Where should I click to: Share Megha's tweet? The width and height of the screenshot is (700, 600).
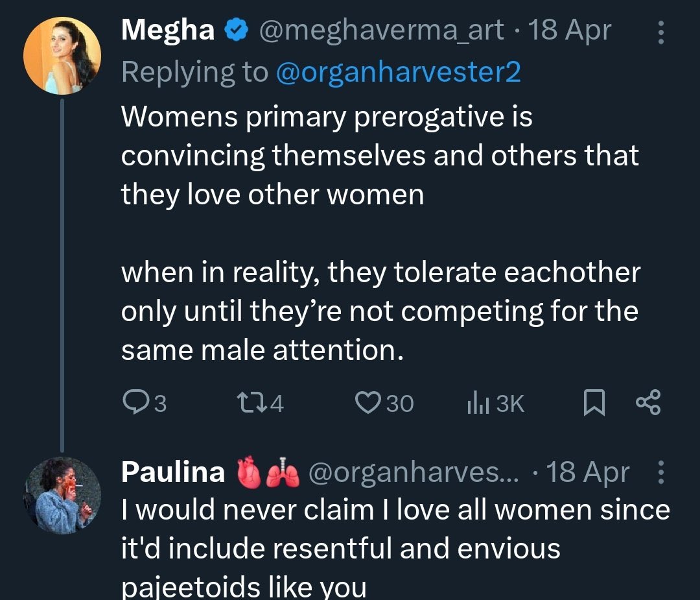click(x=647, y=403)
